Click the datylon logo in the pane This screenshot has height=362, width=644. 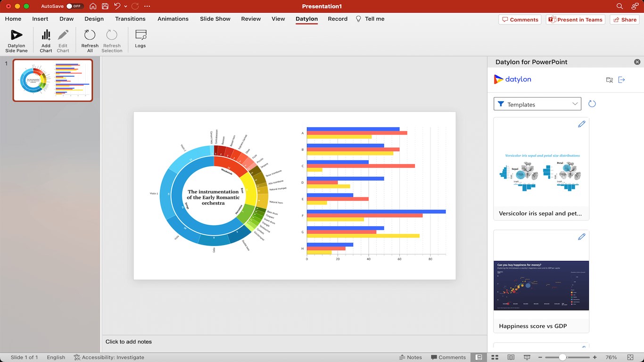point(512,79)
